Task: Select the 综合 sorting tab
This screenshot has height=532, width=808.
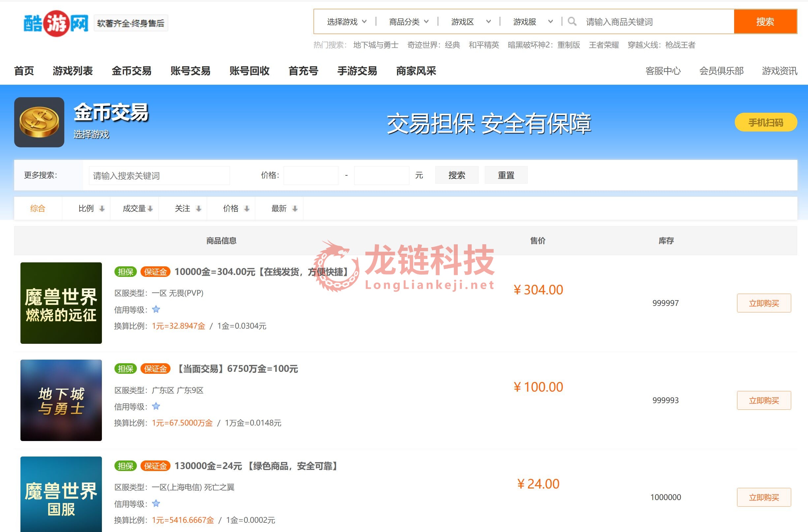Action: point(38,208)
